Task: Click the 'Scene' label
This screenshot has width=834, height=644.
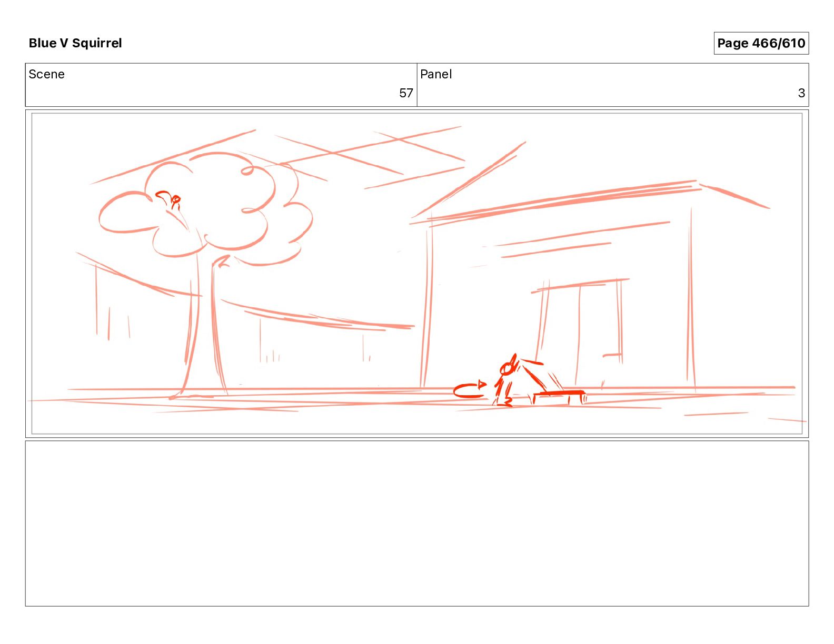Action: [46, 74]
